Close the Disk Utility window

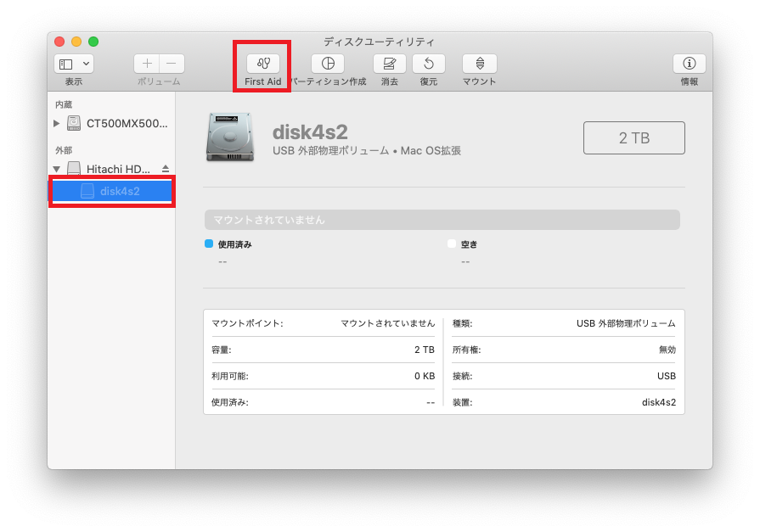(59, 42)
